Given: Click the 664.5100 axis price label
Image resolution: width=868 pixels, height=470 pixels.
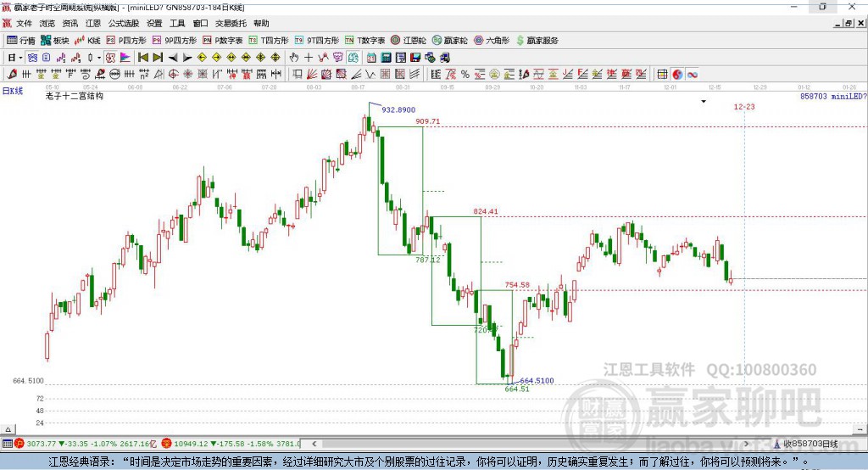Looking at the screenshot, I should 28,381.
